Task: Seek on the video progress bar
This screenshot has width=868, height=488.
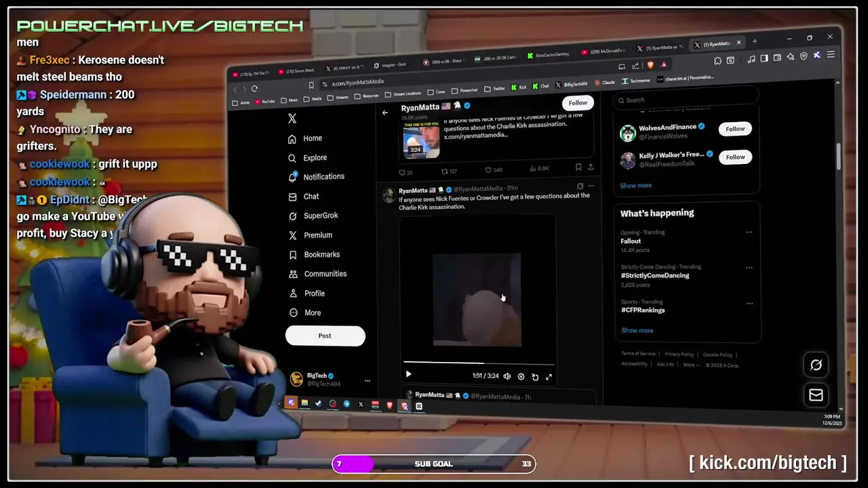Action: (479, 364)
